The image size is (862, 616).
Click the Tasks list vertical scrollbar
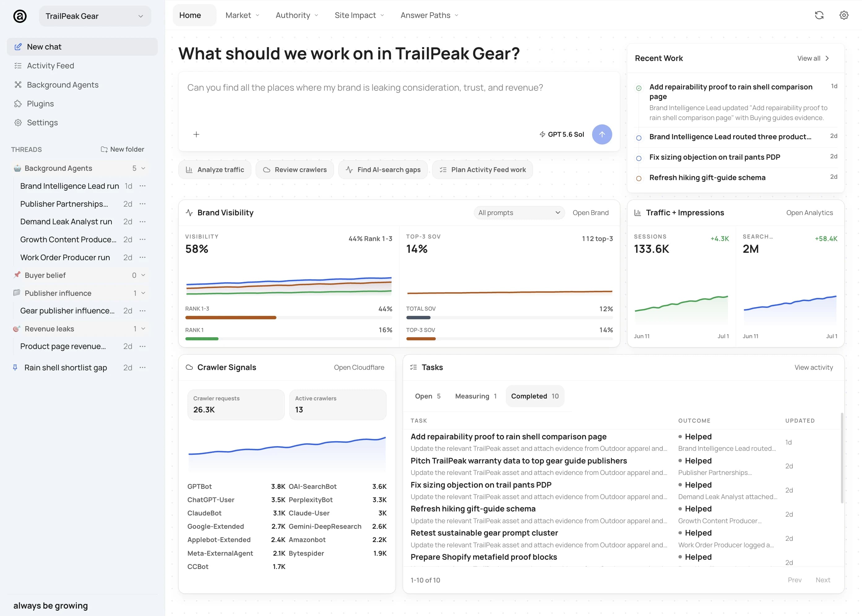(x=842, y=458)
